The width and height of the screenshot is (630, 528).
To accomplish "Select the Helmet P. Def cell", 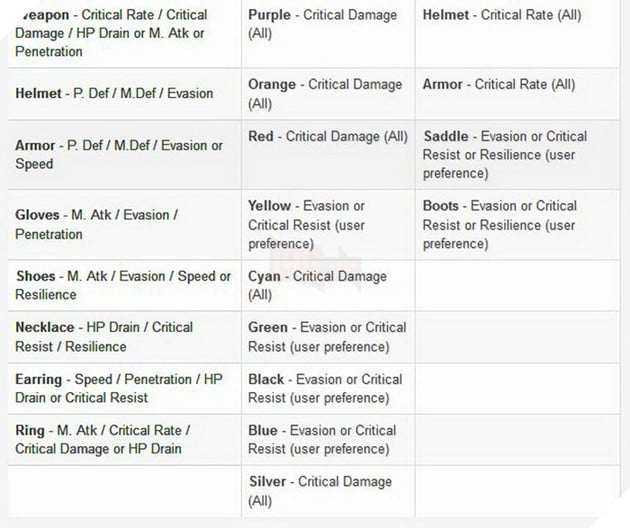I will click(x=125, y=94).
